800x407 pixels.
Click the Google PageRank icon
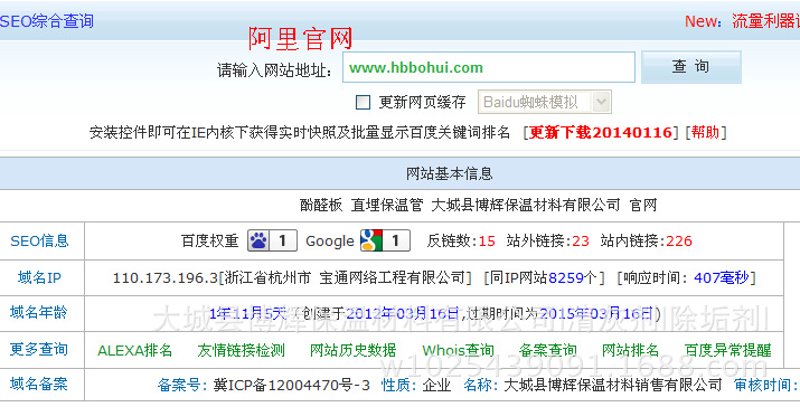tap(371, 241)
